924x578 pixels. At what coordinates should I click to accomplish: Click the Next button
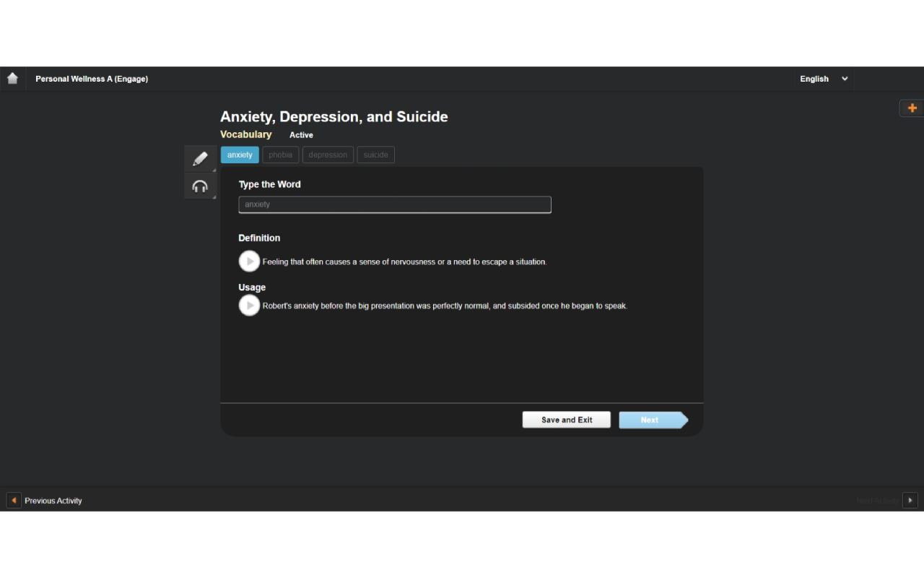[650, 420]
